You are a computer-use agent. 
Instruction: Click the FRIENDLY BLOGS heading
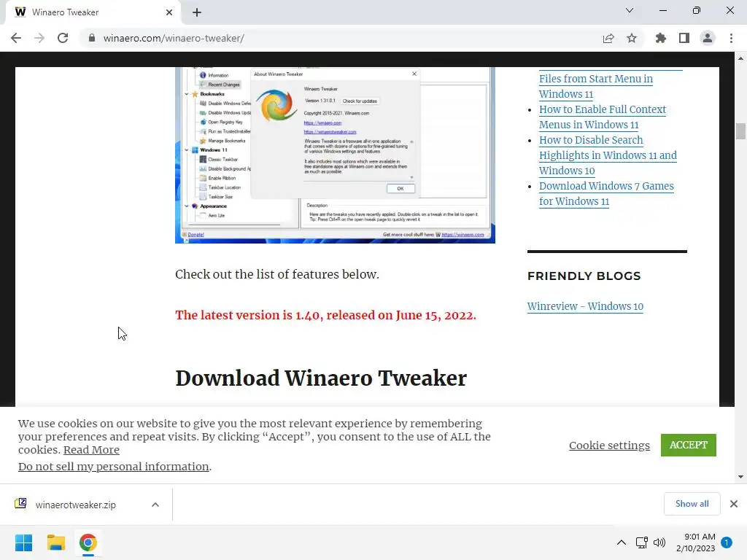(584, 276)
